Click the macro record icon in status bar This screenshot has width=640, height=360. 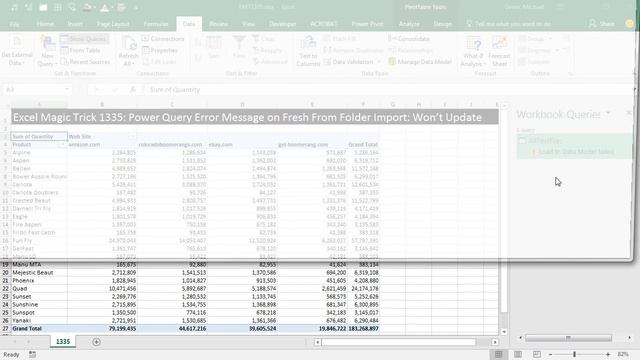32,355
